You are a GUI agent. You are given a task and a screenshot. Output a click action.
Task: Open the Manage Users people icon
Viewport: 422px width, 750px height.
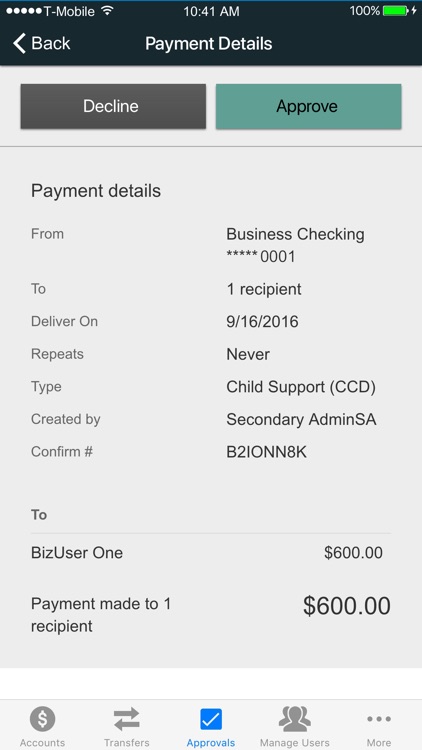(295, 719)
